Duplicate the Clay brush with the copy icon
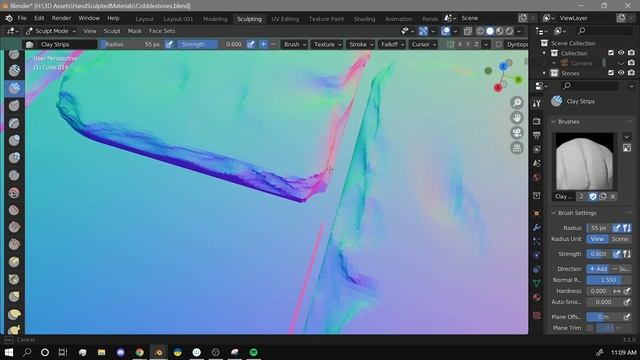The width and height of the screenshot is (640, 360). point(603,197)
